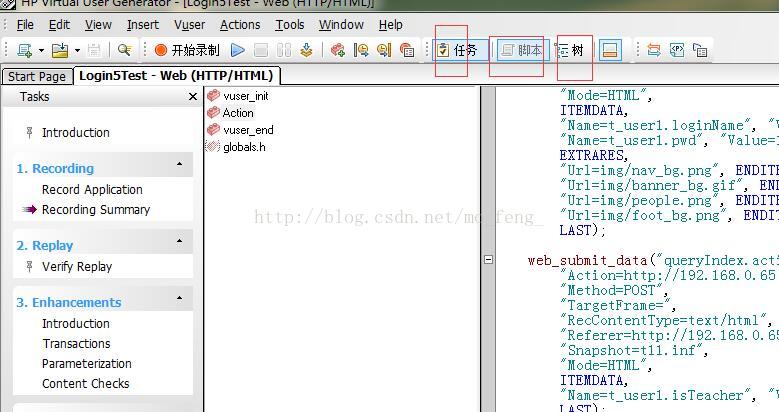Switch to 脚本 (Script) view
This screenshot has height=412, width=779.
click(521, 50)
